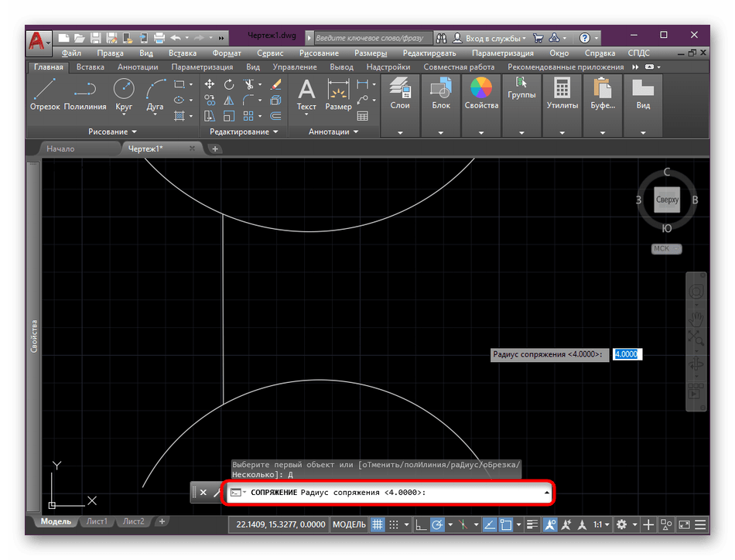This screenshot has width=735, height=560.
Task: Click the radius value input field
Action: click(627, 354)
